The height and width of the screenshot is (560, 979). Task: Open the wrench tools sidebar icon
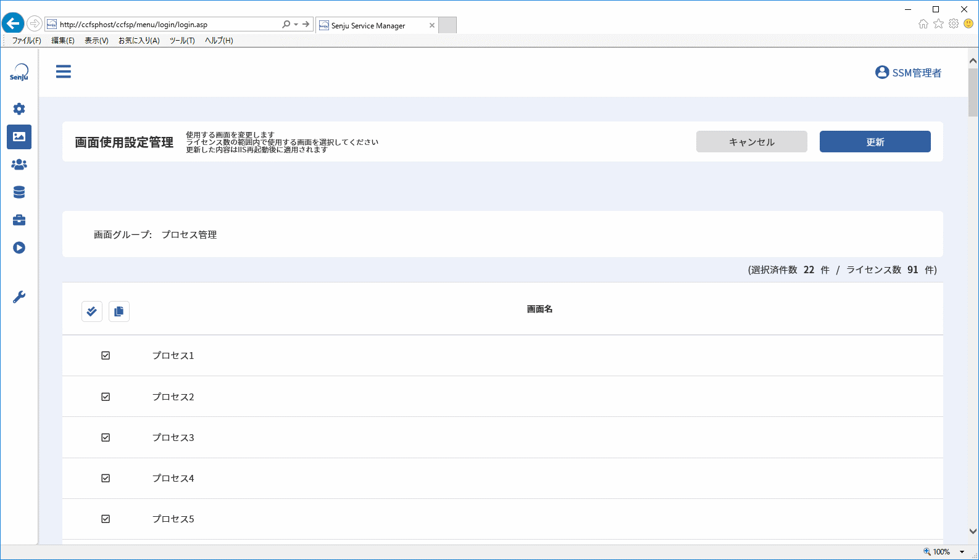[x=19, y=297]
